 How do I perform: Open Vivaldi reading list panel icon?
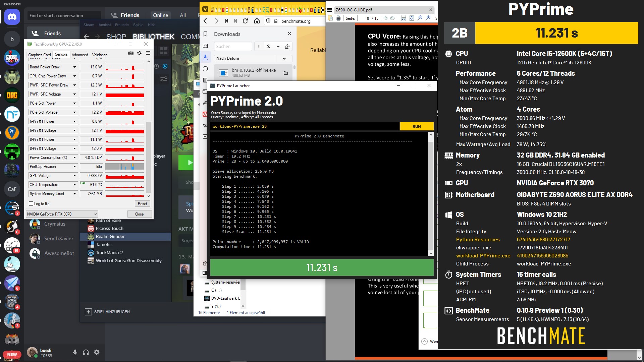coord(205,46)
